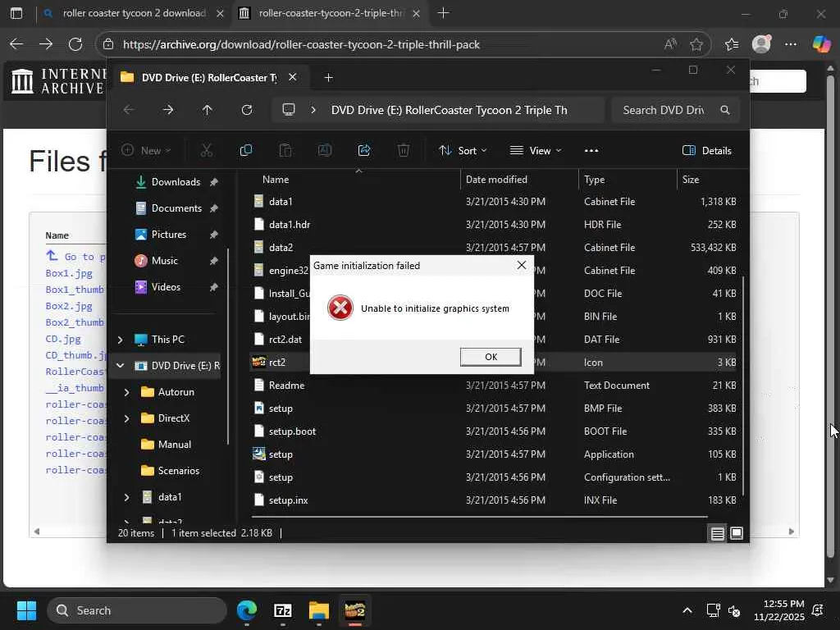840x630 pixels.
Task: Open the Sort dropdown in Explorer
Action: (x=463, y=151)
